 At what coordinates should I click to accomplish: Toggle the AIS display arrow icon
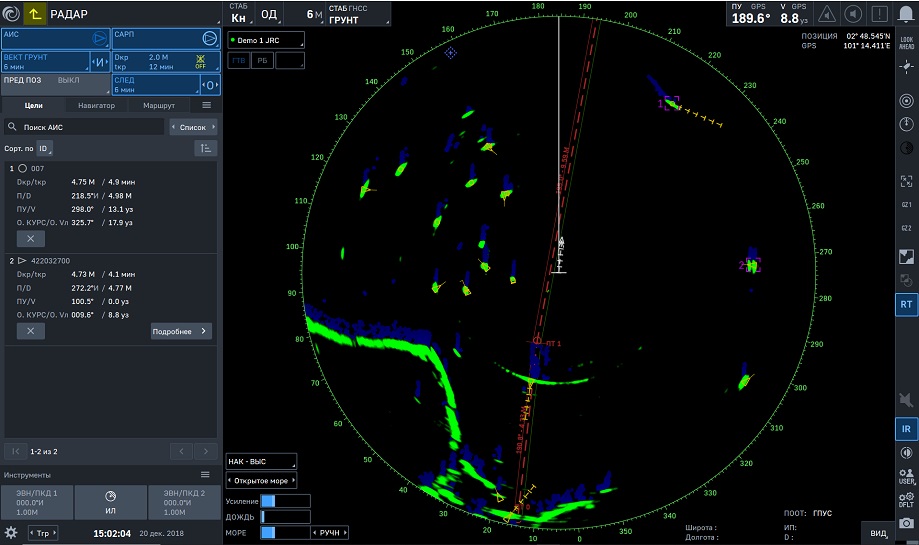[99, 38]
